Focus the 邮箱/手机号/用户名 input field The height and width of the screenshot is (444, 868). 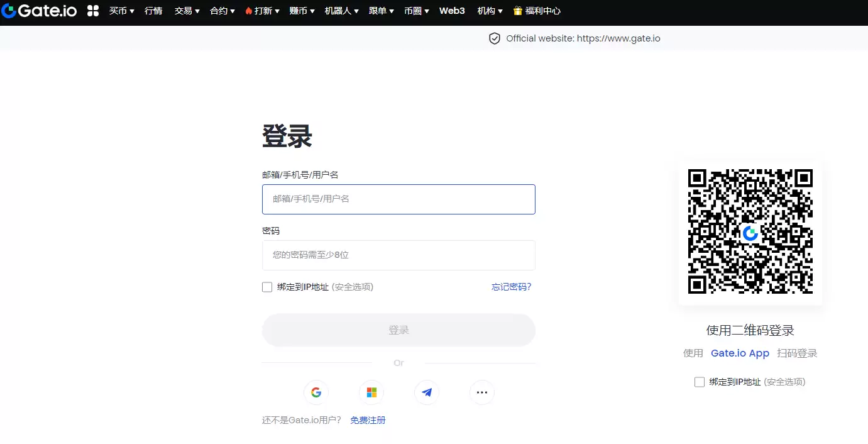click(398, 199)
